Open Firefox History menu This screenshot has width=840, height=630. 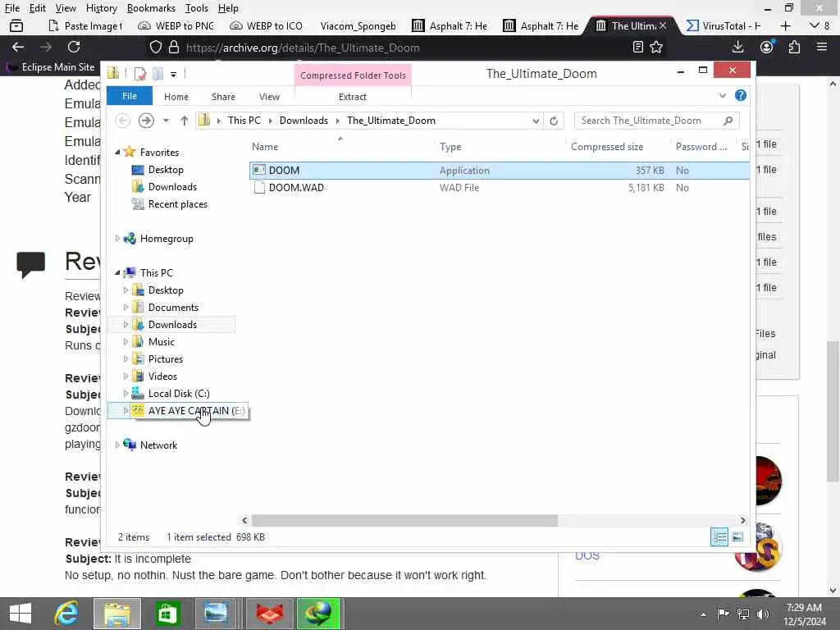(x=101, y=8)
